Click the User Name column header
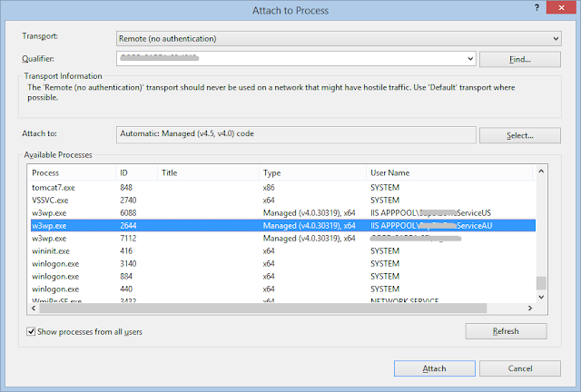The height and width of the screenshot is (392, 581). (x=448, y=172)
